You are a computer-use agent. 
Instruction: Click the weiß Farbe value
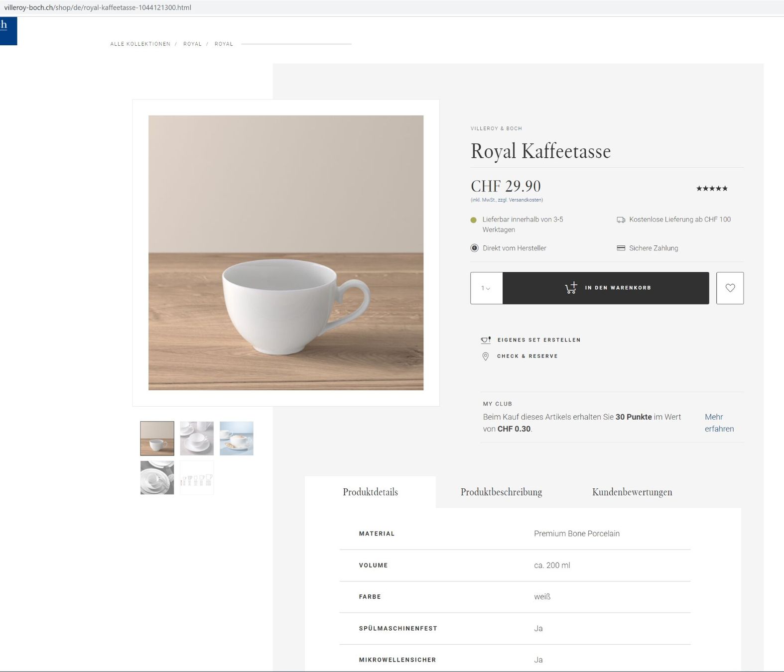542,597
